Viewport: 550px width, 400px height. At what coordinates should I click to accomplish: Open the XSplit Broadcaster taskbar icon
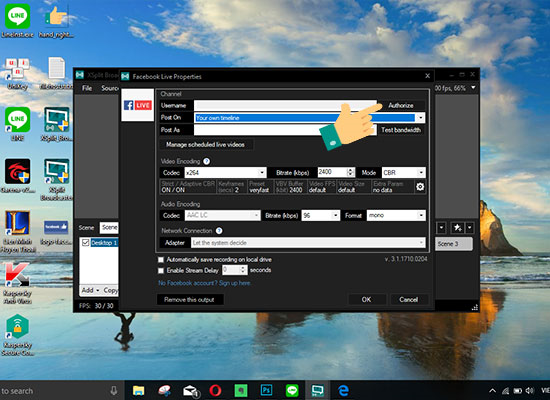317,390
